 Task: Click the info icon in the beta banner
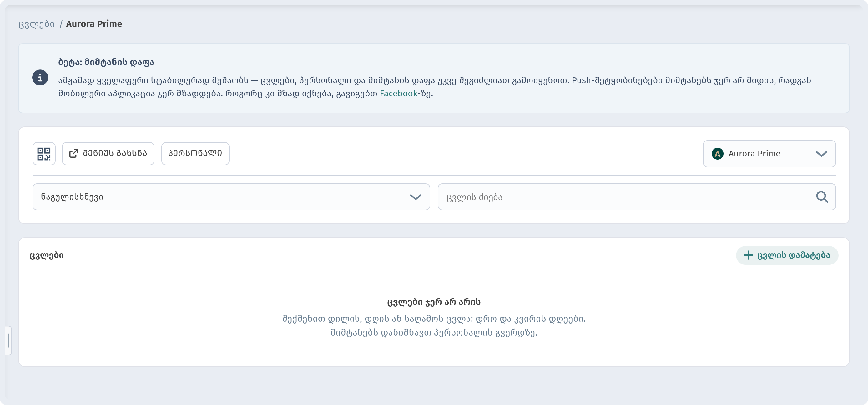click(x=40, y=78)
